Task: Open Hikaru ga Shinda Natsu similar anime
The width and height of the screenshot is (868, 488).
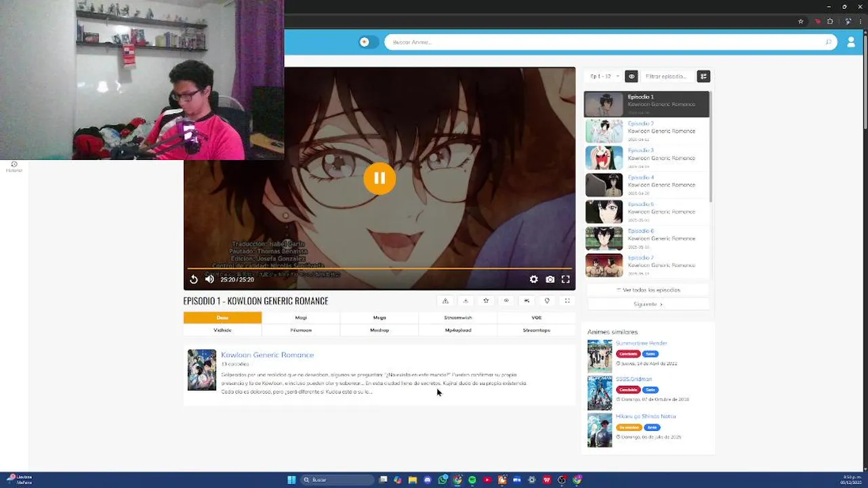Action: [x=645, y=416]
